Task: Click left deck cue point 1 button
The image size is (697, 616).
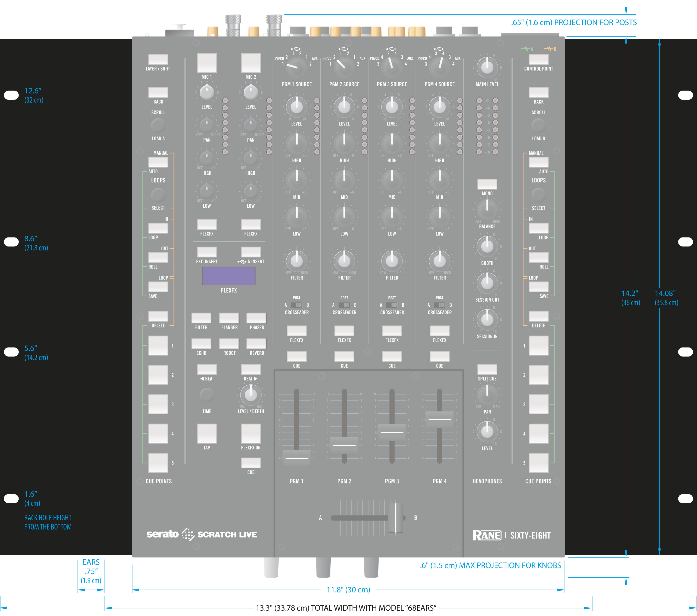Action: point(158,345)
